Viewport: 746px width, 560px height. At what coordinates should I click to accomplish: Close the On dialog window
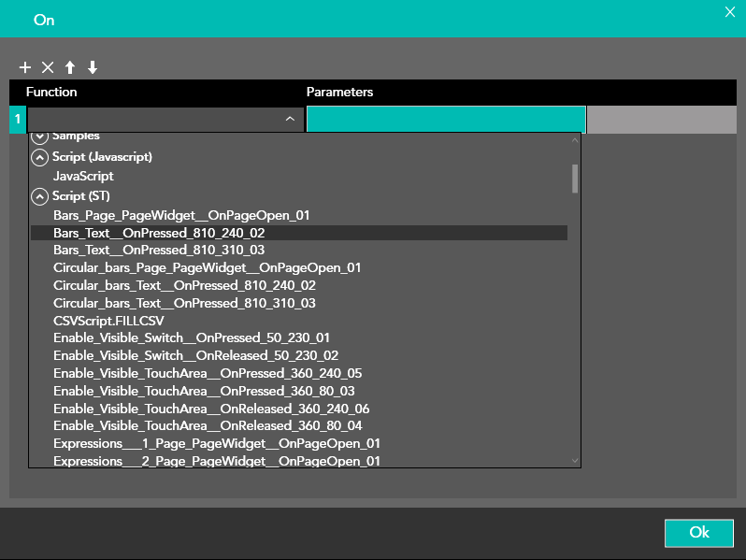click(x=730, y=12)
